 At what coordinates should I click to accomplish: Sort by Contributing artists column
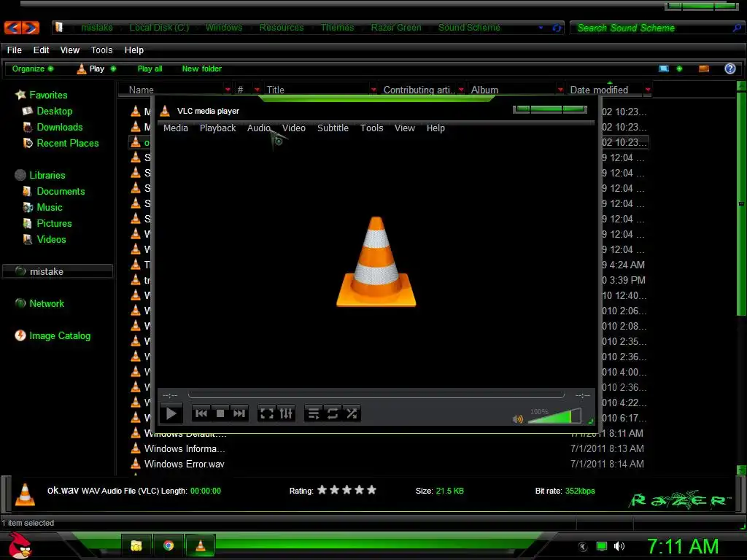(x=419, y=90)
